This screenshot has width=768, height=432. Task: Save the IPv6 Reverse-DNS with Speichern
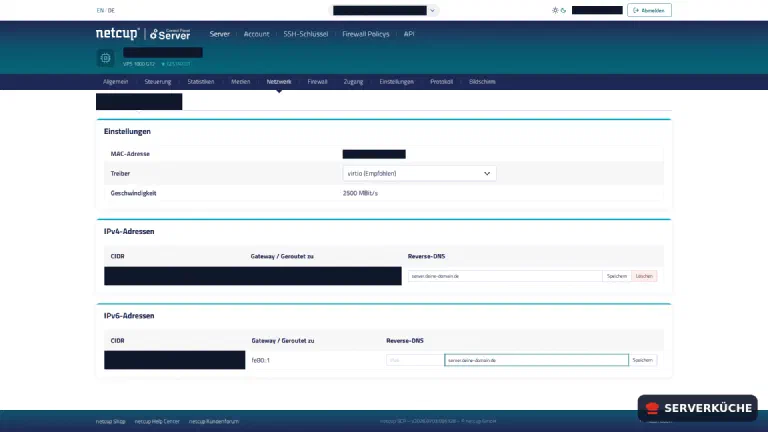pyautogui.click(x=642, y=360)
